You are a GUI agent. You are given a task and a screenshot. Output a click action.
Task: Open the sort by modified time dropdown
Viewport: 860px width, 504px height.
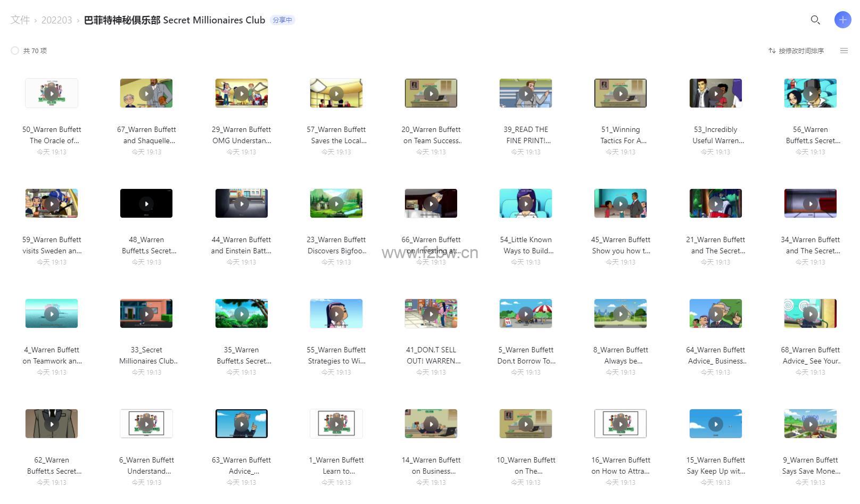(x=796, y=51)
